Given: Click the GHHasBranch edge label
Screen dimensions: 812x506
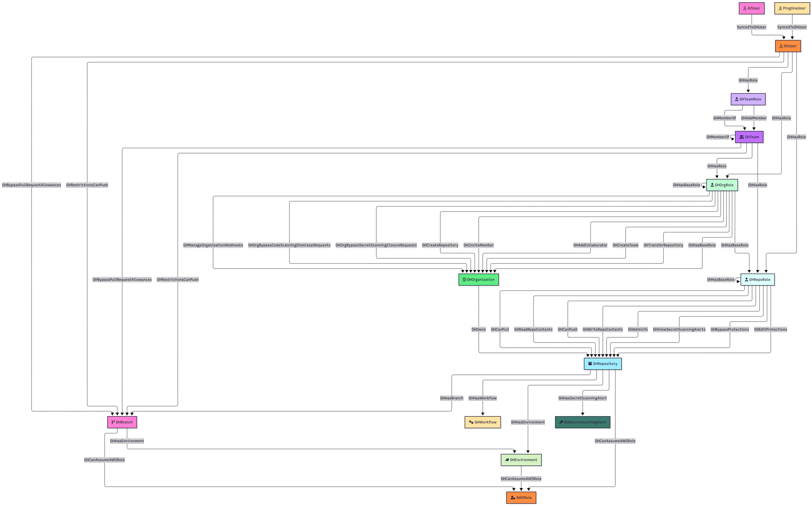Looking at the screenshot, I should coord(452,398).
